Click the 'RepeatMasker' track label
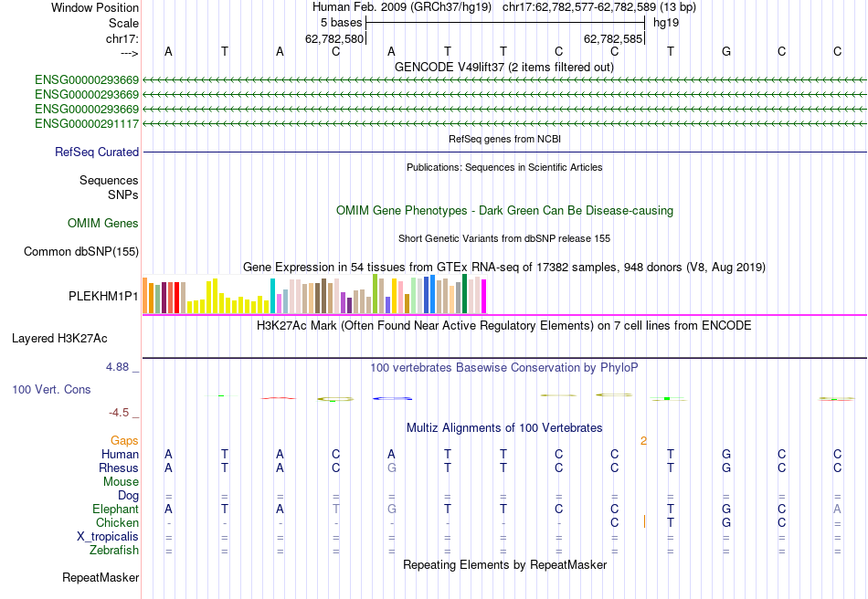The height and width of the screenshot is (599, 868). (x=101, y=577)
